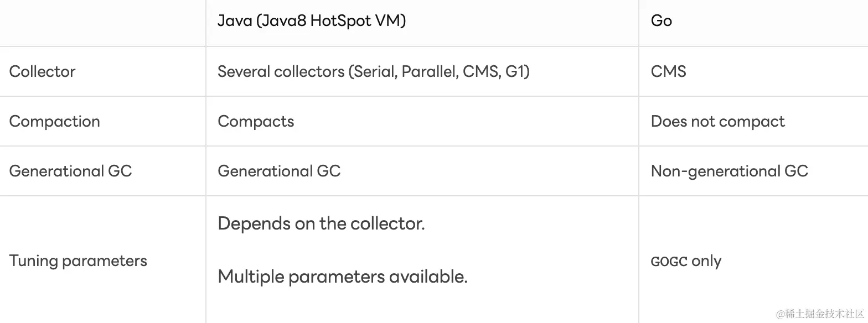Select the Compacts cell
868x323 pixels.
click(x=256, y=121)
